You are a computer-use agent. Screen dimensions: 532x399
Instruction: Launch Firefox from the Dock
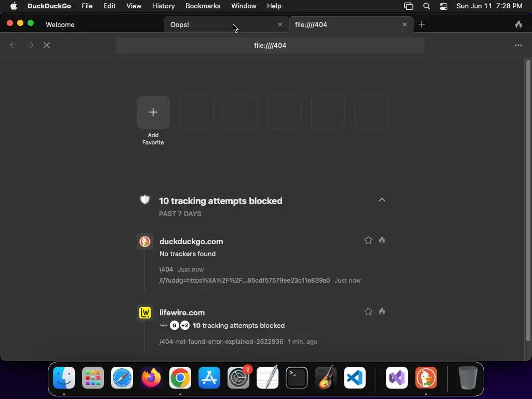[x=151, y=378]
